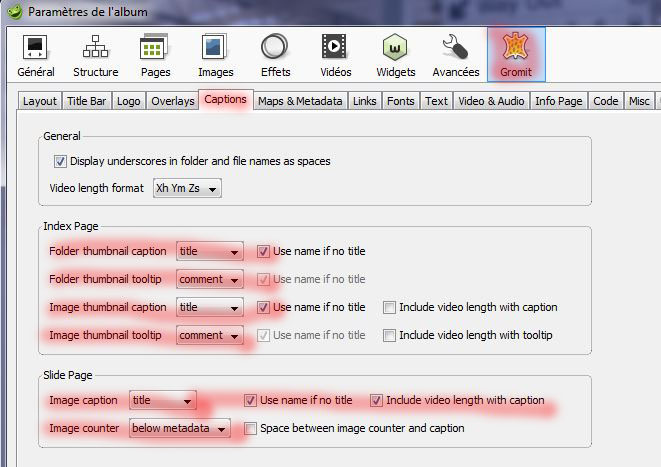The height and width of the screenshot is (467, 661).
Task: Open the Video length format dropdown
Action: tap(186, 188)
